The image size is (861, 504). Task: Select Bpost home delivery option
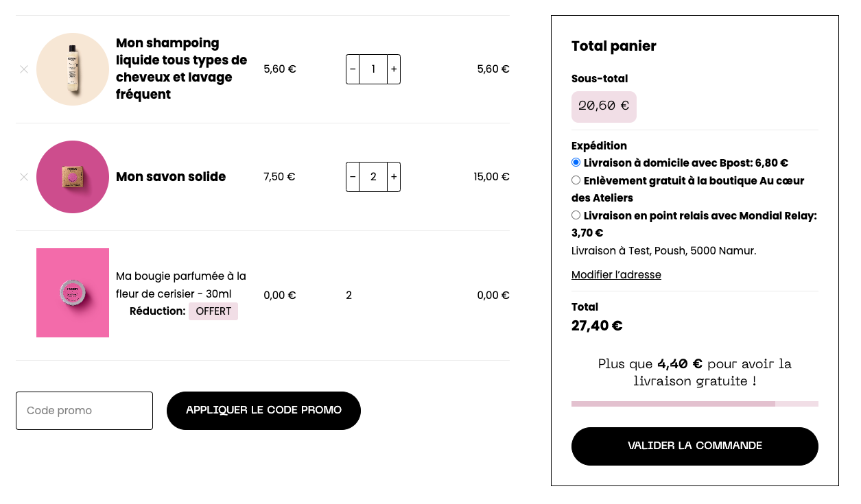click(x=576, y=163)
